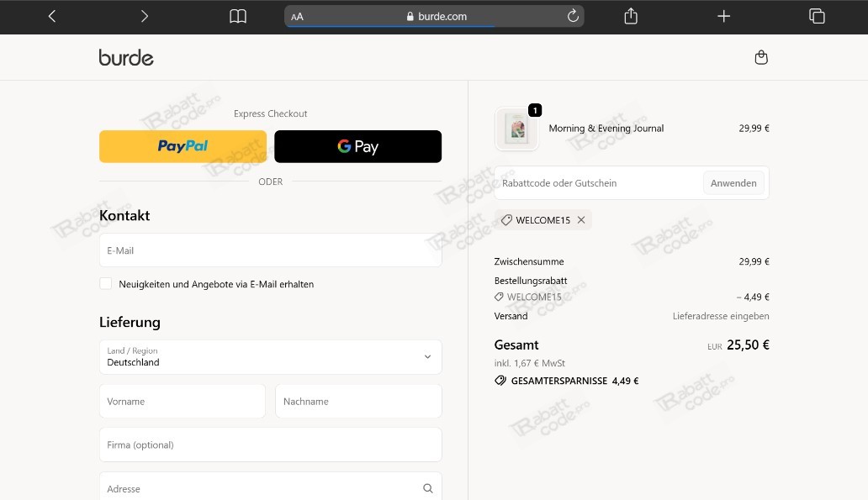The height and width of the screenshot is (500, 868).
Task: Click the Zwischensumme label
Action: pyautogui.click(x=529, y=261)
